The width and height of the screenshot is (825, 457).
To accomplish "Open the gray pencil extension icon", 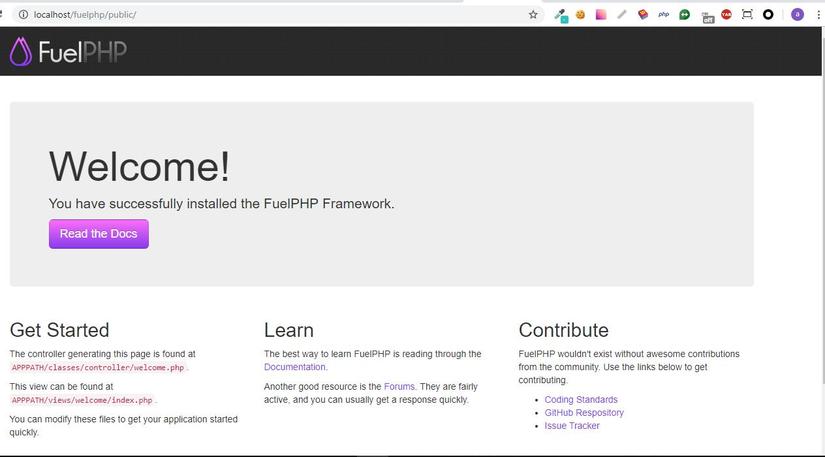I will point(622,15).
